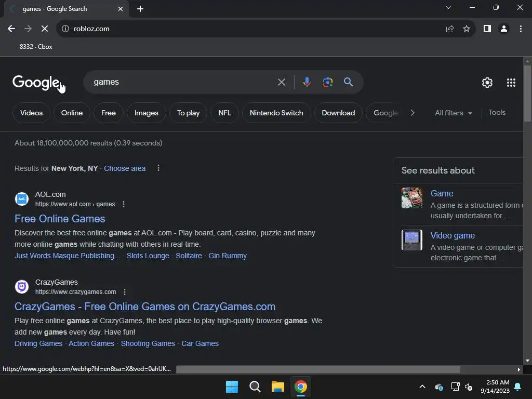Image resolution: width=532 pixels, height=399 pixels.
Task: Select the Free filter chip
Action: pos(109,113)
